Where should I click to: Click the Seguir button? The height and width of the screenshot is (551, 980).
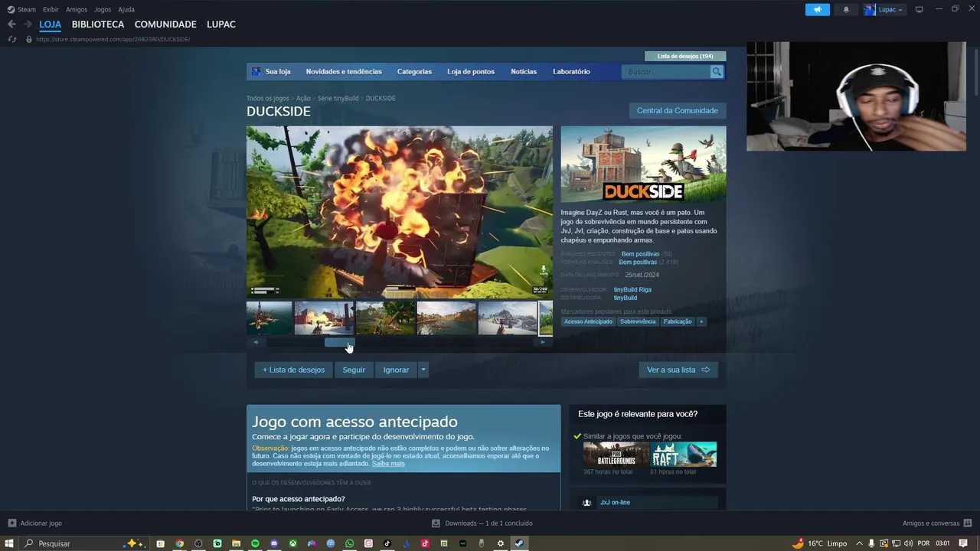(x=354, y=370)
